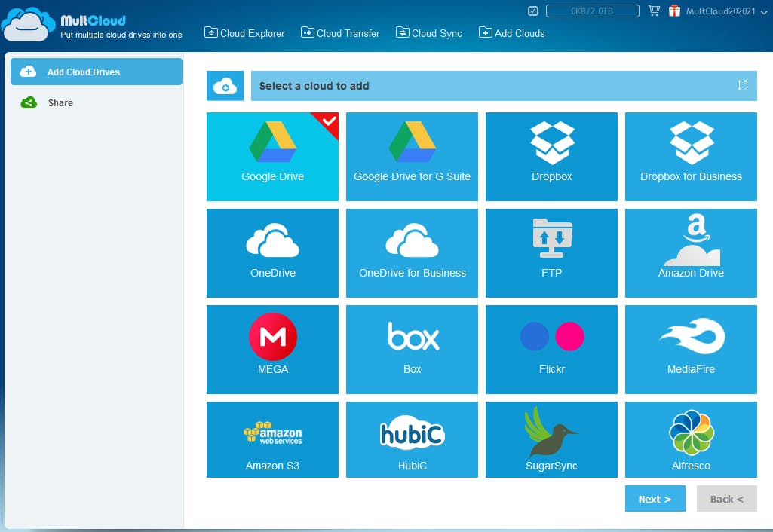Viewport: 773px width, 532px height.
Task: Select the Google Drive tile
Action: (272, 157)
